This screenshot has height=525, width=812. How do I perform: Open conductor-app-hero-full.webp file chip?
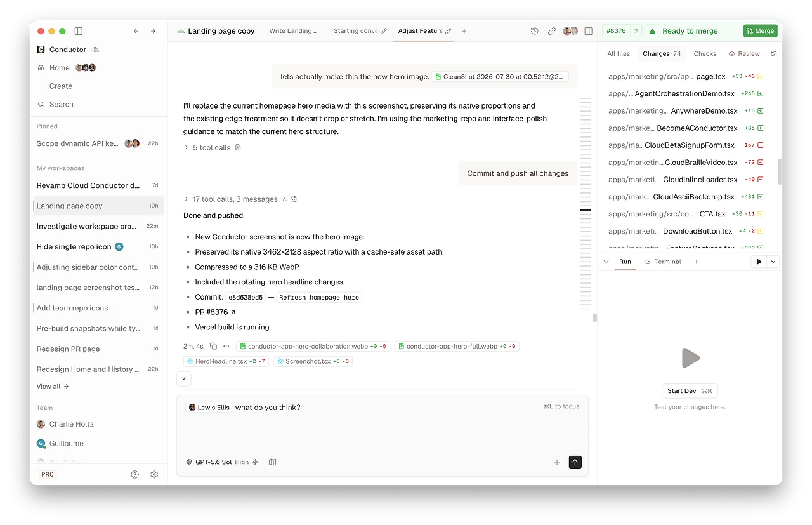tap(457, 346)
